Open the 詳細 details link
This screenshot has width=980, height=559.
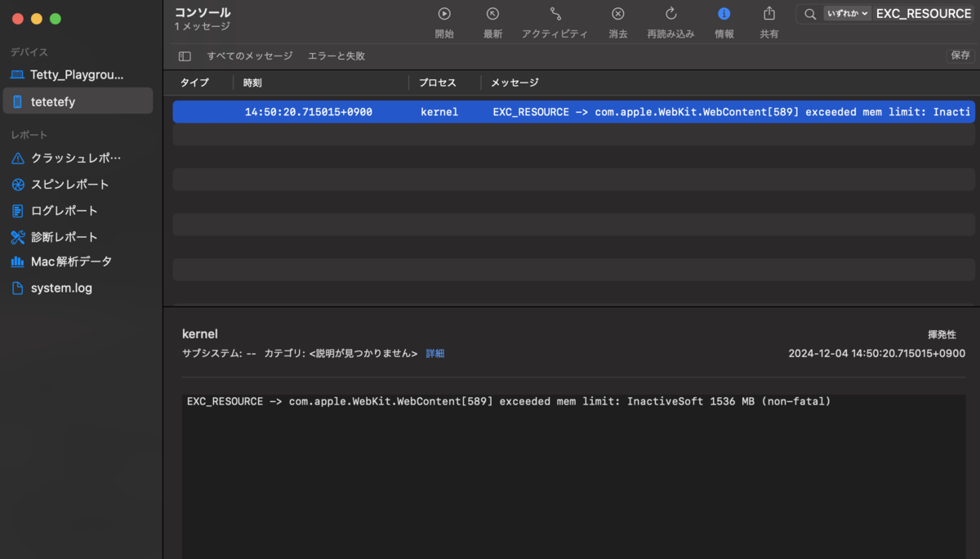click(x=435, y=354)
